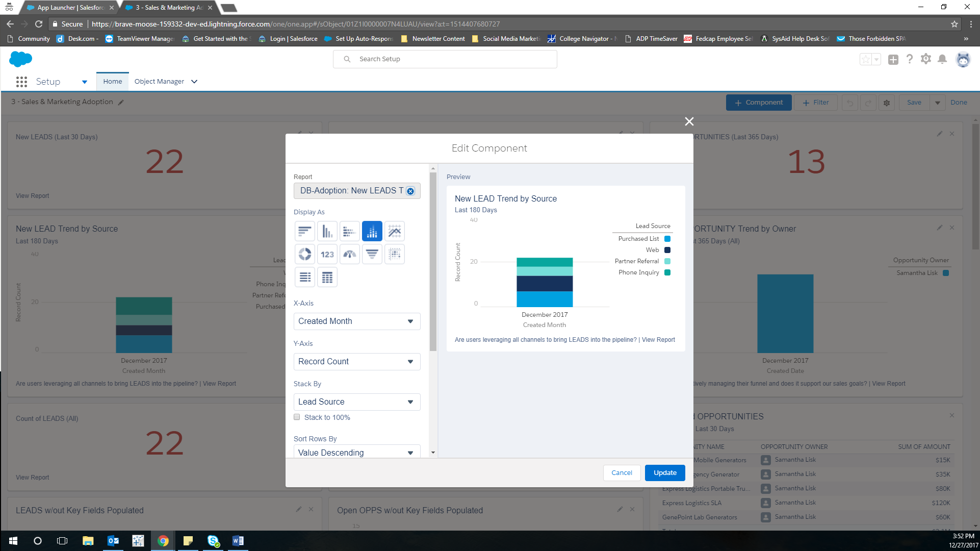Open the App Launcher grid menu
This screenshot has height=551, width=980.
[x=21, y=82]
